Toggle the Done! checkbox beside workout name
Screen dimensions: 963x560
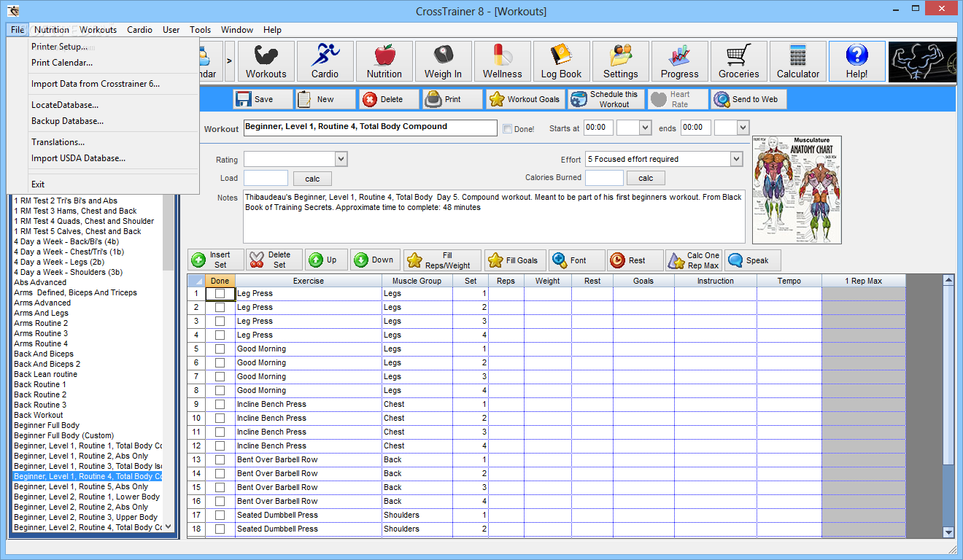click(507, 129)
